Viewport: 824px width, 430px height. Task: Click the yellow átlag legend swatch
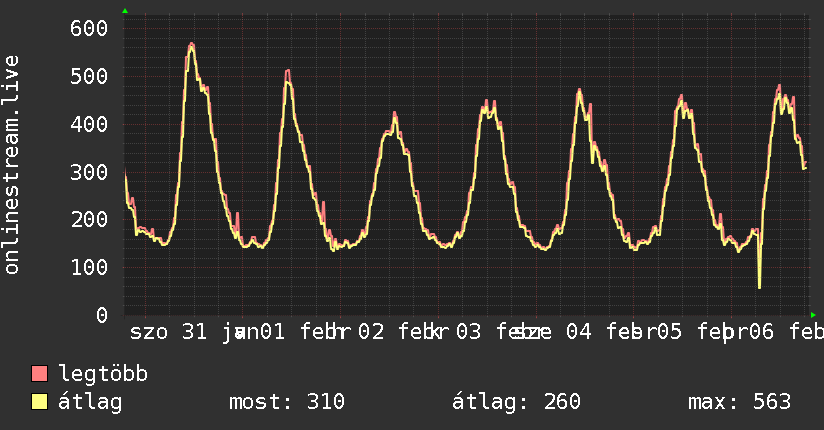(40, 402)
